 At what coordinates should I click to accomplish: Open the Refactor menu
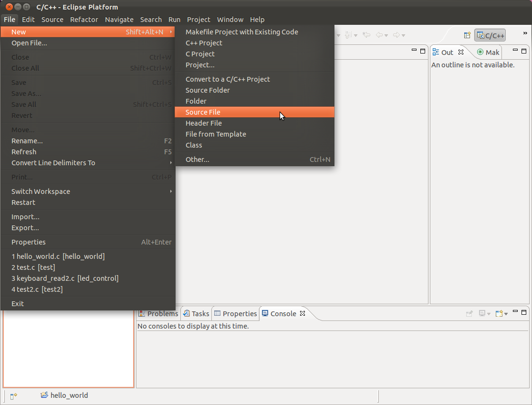click(x=84, y=20)
